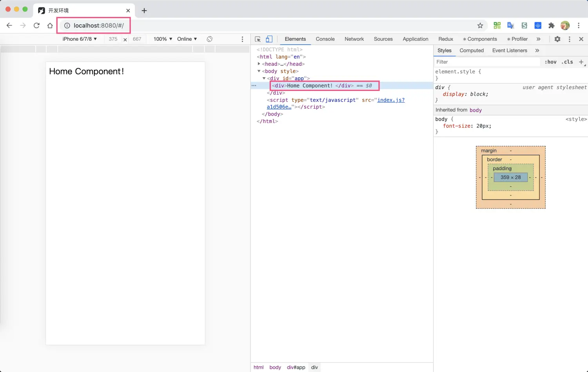The height and width of the screenshot is (372, 588).
Task: Add new style rule with plus icon
Action: [581, 62]
